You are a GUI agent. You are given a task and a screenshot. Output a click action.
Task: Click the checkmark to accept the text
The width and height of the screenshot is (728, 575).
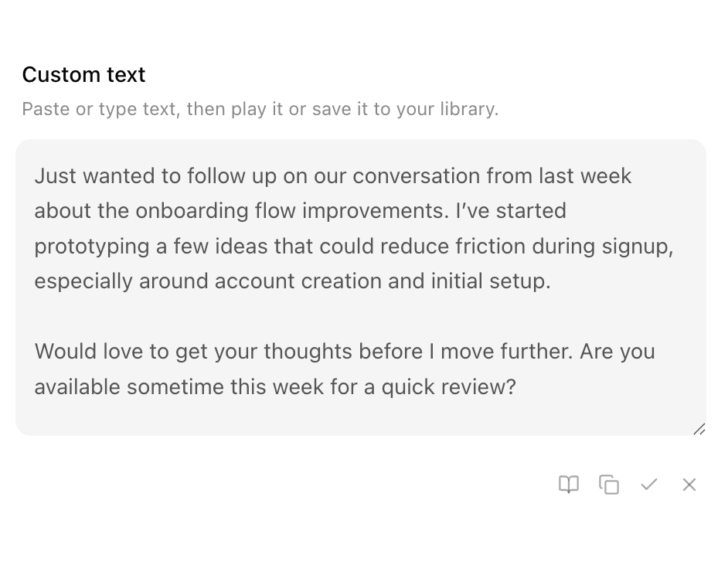[x=649, y=485]
